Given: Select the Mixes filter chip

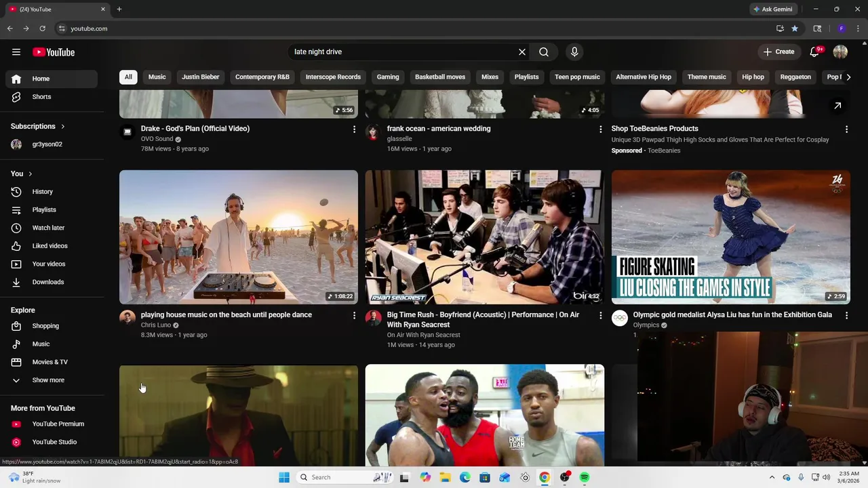Looking at the screenshot, I should [490, 77].
